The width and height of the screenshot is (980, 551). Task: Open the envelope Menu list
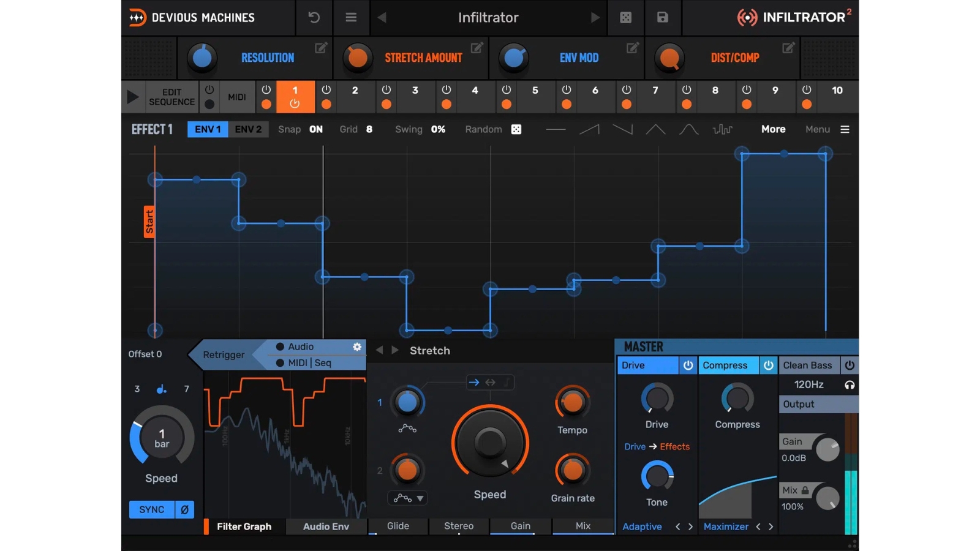827,129
